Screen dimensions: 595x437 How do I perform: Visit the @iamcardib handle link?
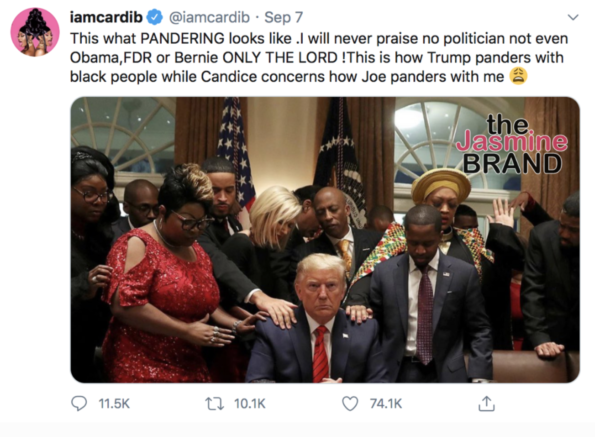[x=209, y=17]
